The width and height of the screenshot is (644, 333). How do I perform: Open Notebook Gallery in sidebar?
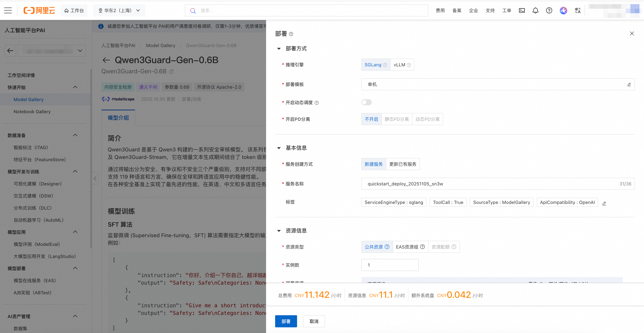coord(32,112)
